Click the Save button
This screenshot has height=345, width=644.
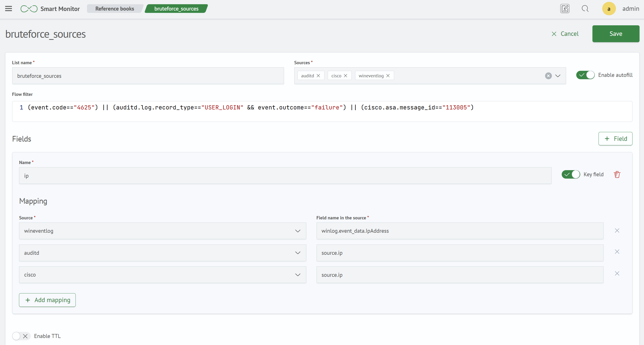point(616,34)
